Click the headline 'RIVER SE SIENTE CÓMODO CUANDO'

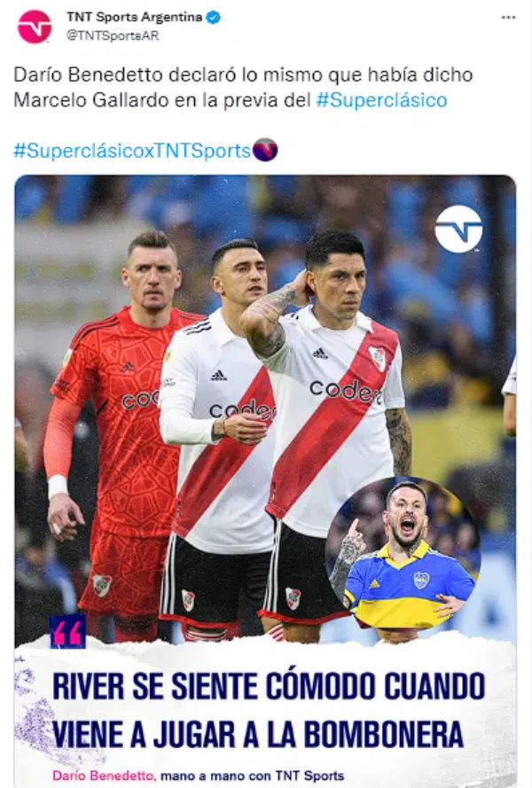point(269,686)
